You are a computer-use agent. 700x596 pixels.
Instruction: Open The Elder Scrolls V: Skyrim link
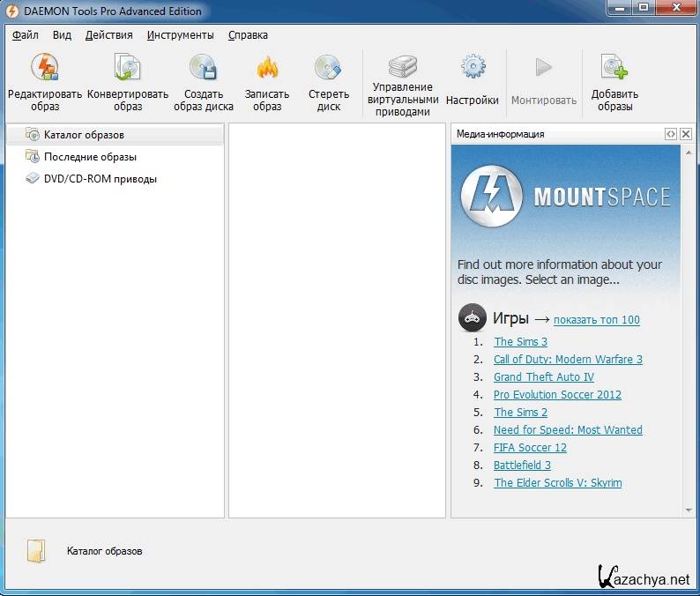(x=557, y=483)
